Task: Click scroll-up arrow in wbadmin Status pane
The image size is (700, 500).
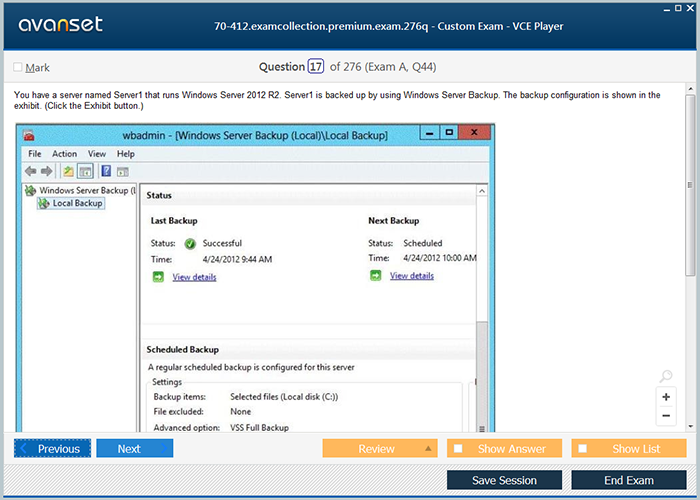Action: [x=482, y=191]
